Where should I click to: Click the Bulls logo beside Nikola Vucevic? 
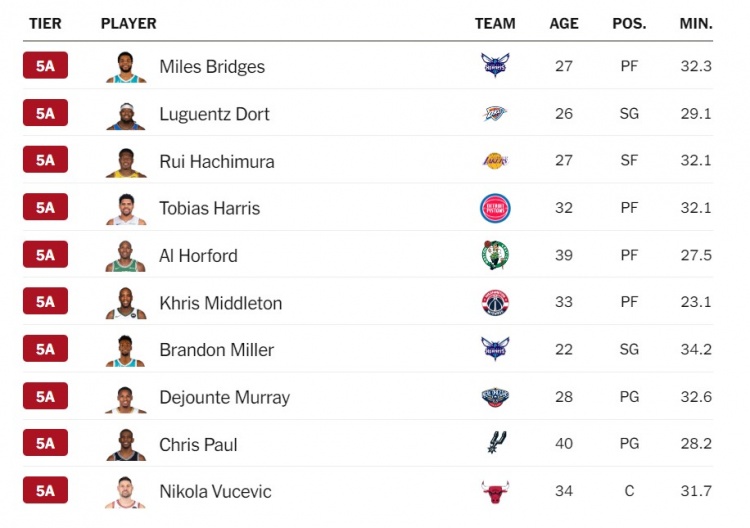(x=494, y=491)
